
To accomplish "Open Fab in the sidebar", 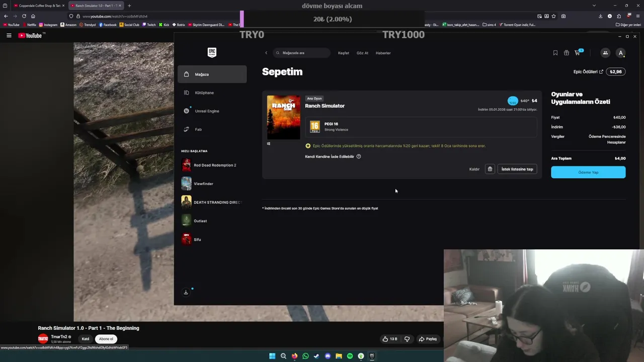I will pyautogui.click(x=212, y=129).
